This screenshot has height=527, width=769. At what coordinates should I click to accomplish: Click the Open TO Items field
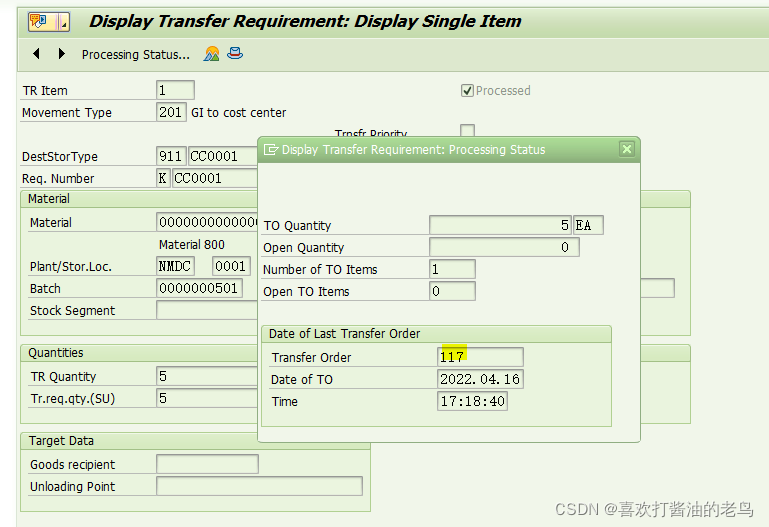(x=452, y=291)
